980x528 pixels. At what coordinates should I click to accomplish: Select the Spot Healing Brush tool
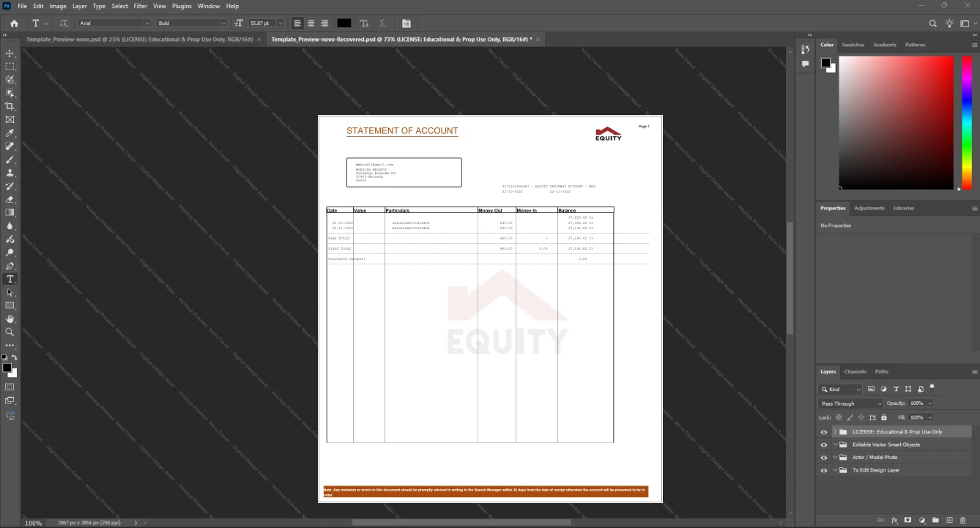coord(10,146)
